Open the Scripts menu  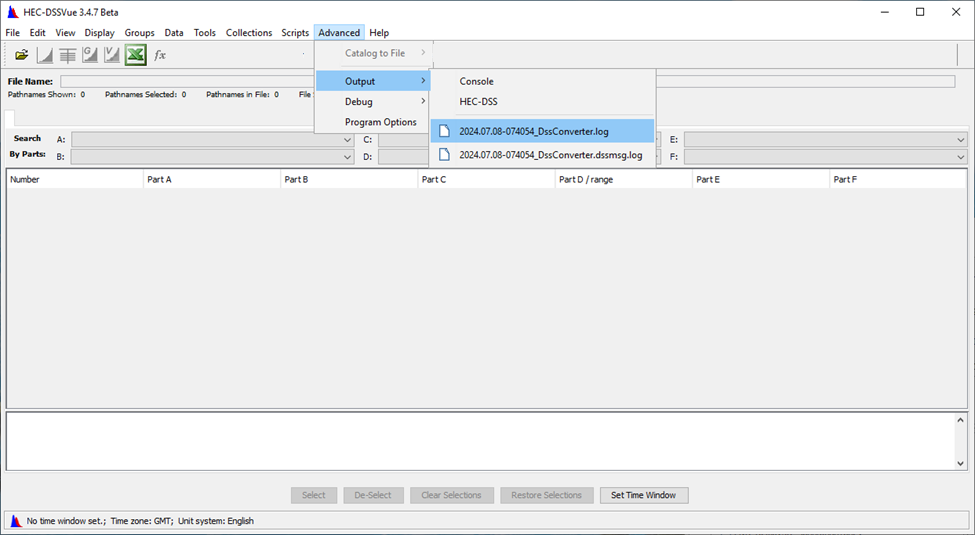(x=295, y=32)
